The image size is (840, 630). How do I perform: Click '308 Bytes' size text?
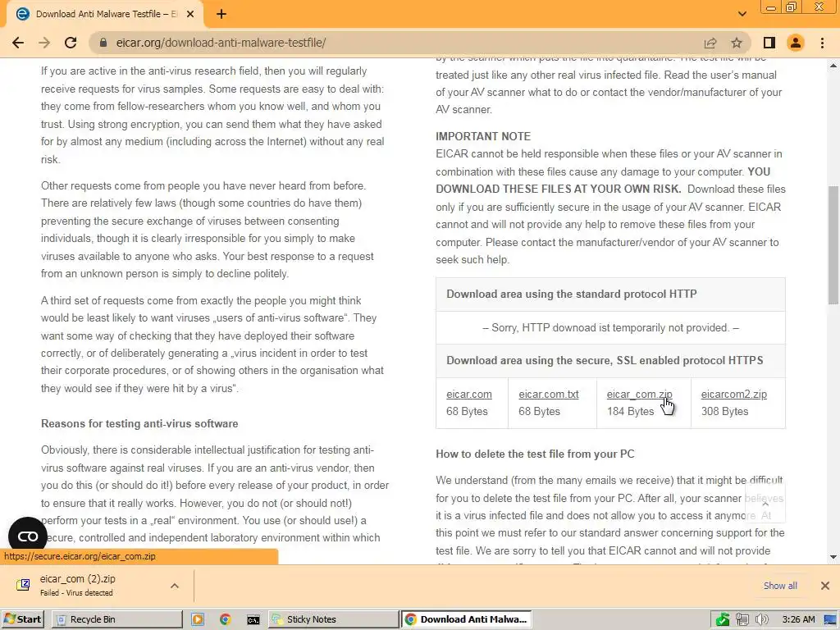(724, 412)
